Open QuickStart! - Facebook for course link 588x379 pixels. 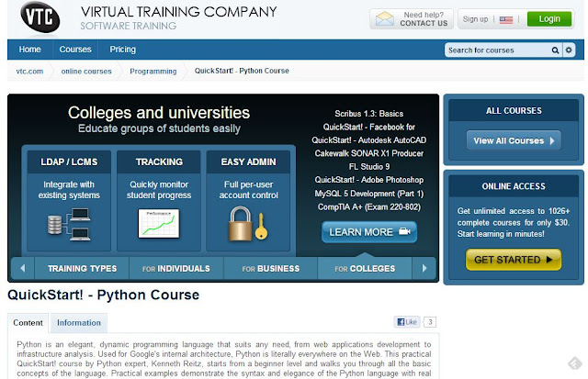point(369,127)
